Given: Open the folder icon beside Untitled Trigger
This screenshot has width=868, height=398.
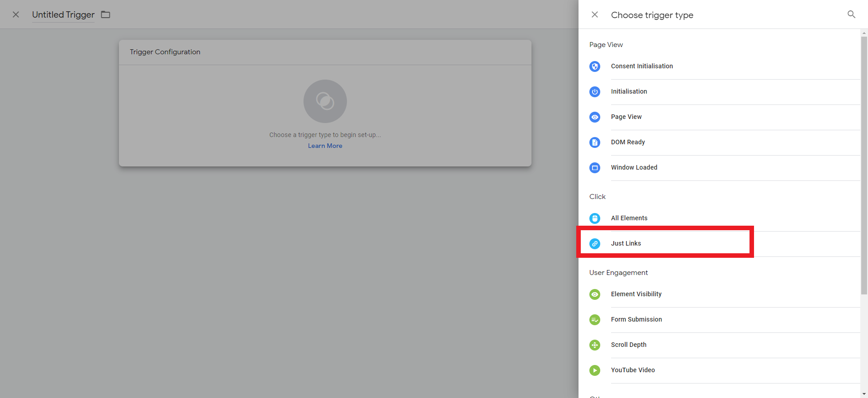Looking at the screenshot, I should pyautogui.click(x=105, y=14).
